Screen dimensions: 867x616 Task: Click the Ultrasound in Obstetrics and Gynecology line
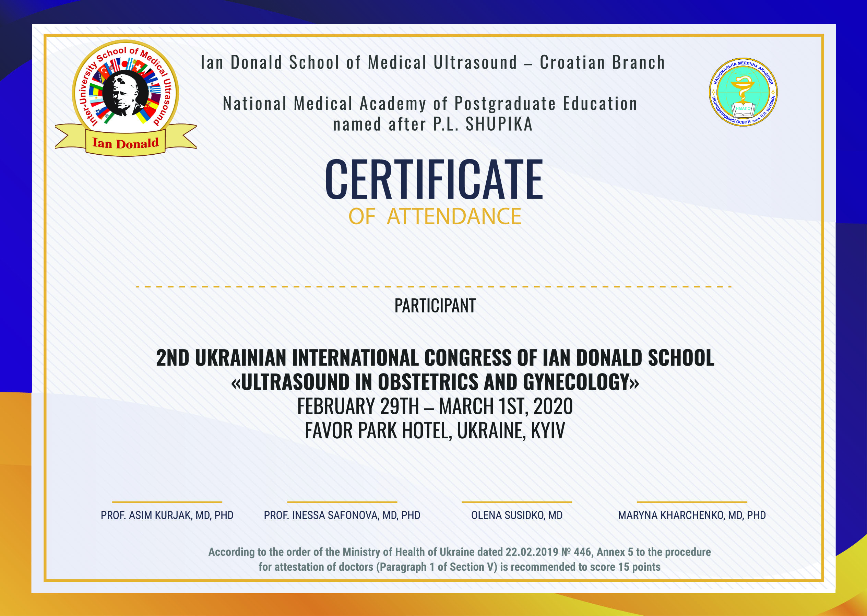click(435, 382)
